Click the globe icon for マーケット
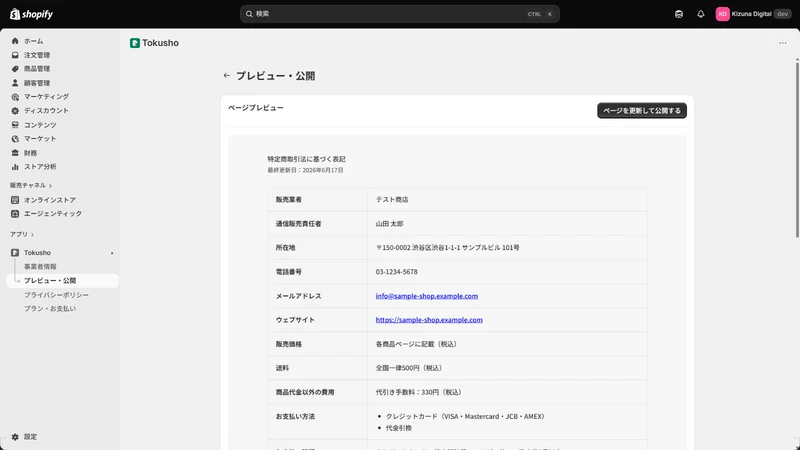 coord(15,138)
